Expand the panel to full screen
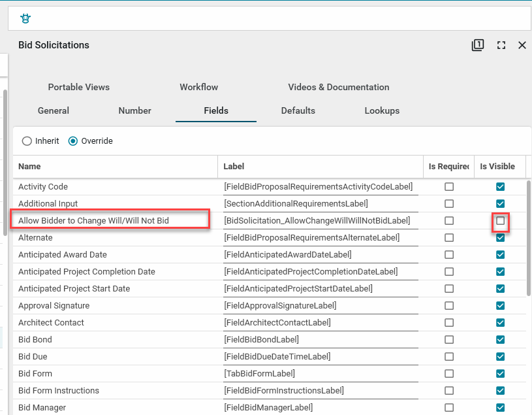This screenshot has width=532, height=415. [501, 45]
